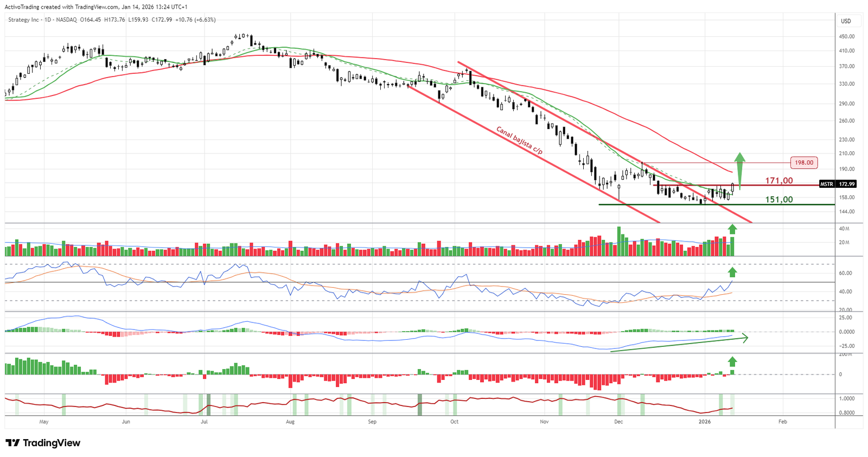
Task: Click the red 171,00 resistance label
Action: 778,180
